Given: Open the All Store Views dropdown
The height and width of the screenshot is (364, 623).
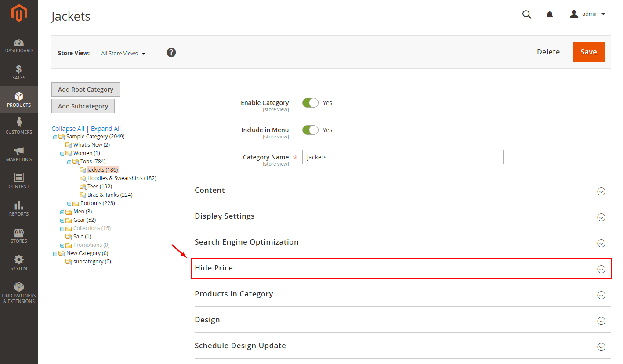Looking at the screenshot, I should pos(123,54).
